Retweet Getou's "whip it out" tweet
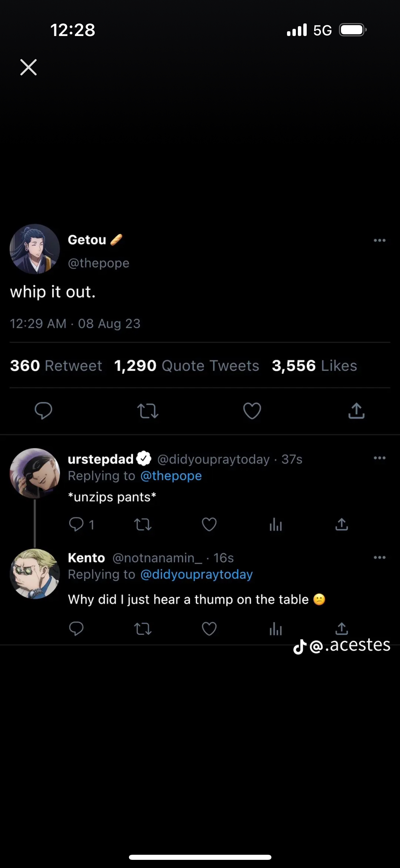This screenshot has width=400, height=868. tap(148, 411)
